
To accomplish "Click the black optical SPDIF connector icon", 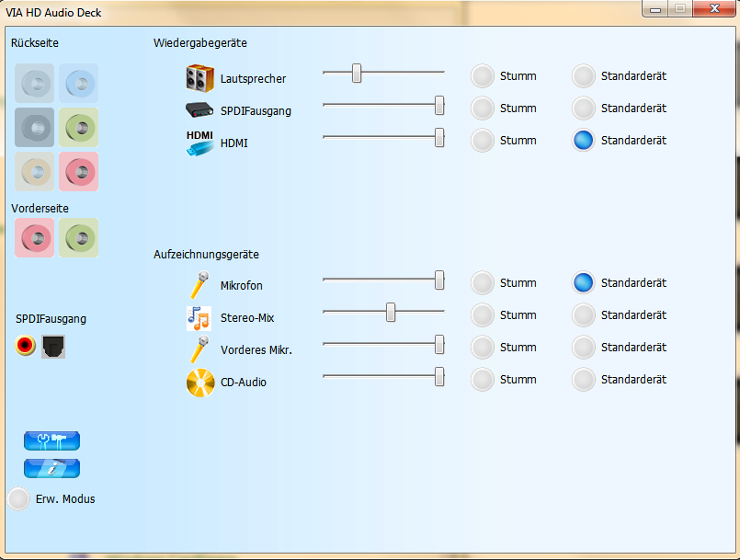I will coord(53,347).
